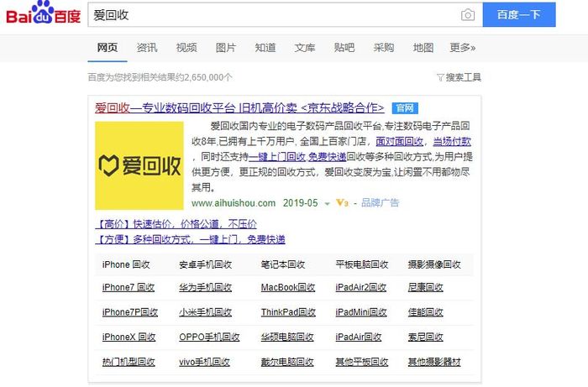Screen dimensions: 588x387
Task: Open the 佳能回收 link
Action: pyautogui.click(x=425, y=312)
